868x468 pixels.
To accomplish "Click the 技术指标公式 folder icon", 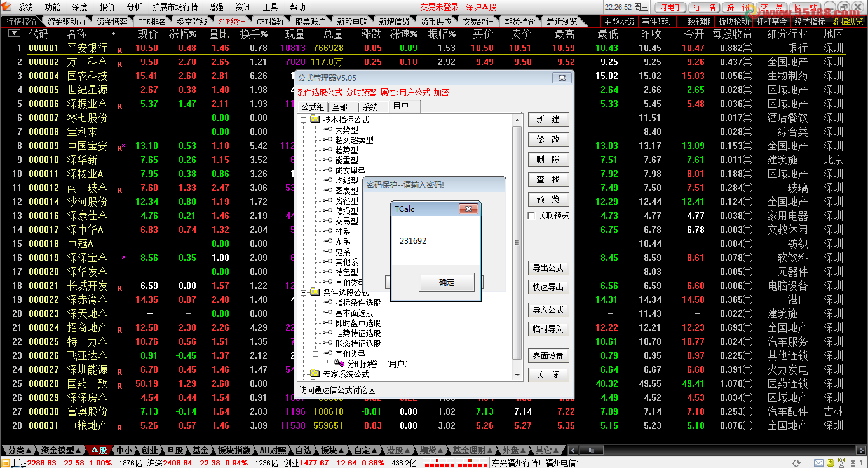I will tap(315, 120).
